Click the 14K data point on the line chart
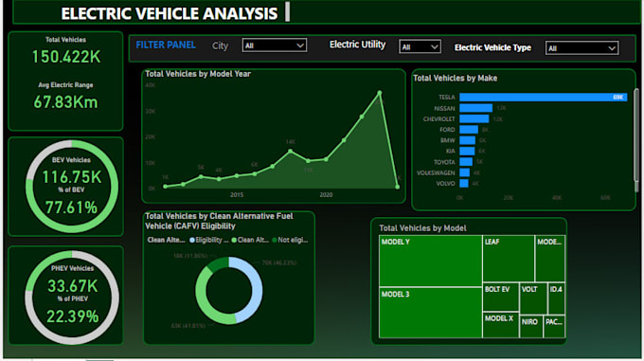This screenshot has width=644, height=361. 291,152
